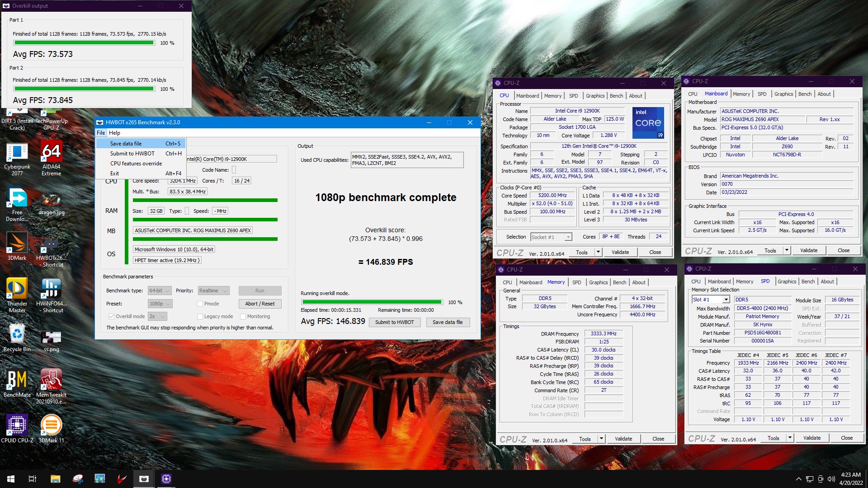
Task: Expand Tools arrow in CPU-Z CPU window
Action: pyautogui.click(x=598, y=252)
